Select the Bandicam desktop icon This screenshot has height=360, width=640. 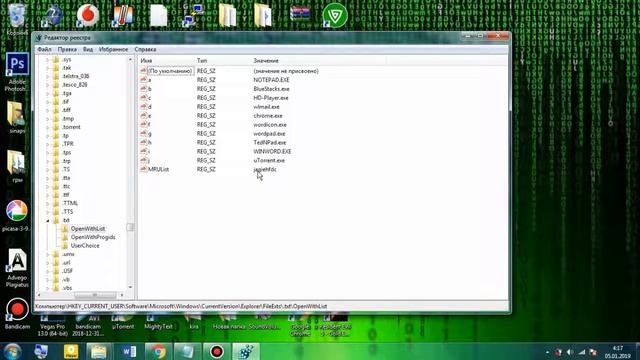coord(17,314)
